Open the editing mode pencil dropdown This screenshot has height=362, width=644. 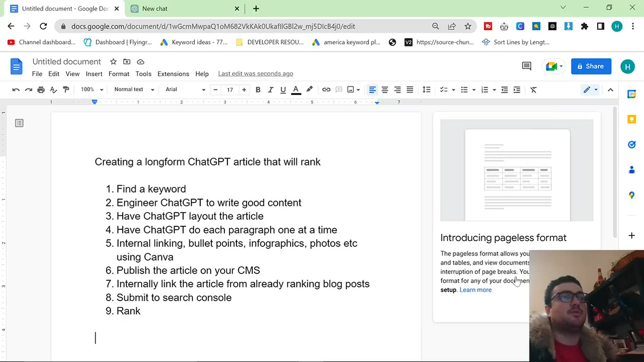(x=590, y=89)
